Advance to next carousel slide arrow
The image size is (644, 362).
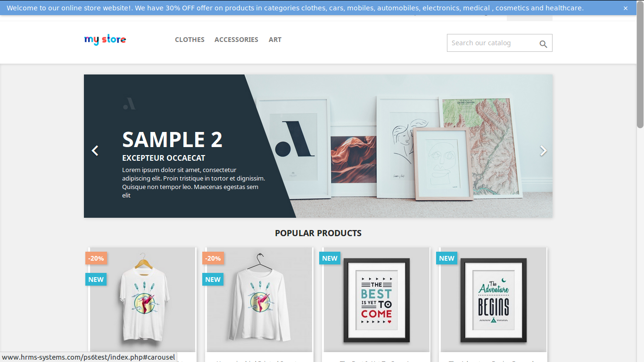point(543,150)
